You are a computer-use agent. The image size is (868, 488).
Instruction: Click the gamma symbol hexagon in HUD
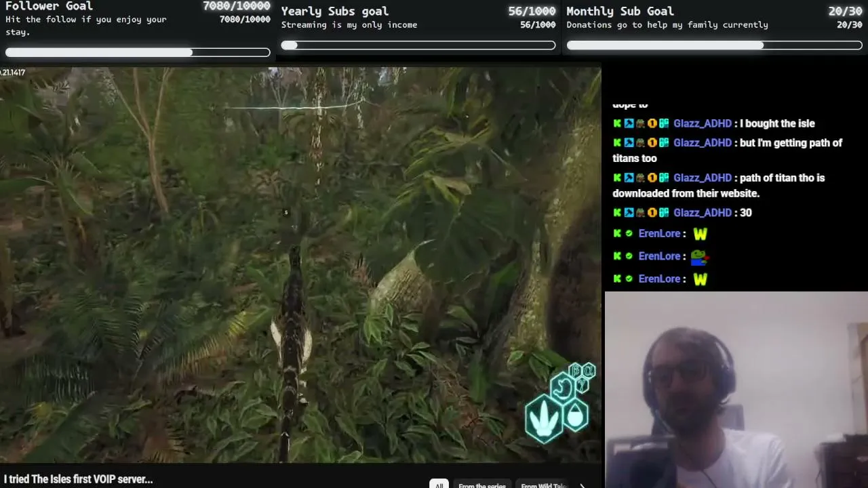point(582,384)
